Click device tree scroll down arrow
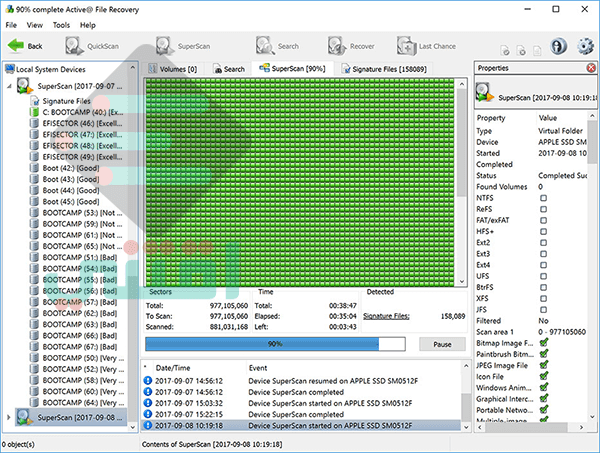Screen dimensions: 600x453 (132, 427)
